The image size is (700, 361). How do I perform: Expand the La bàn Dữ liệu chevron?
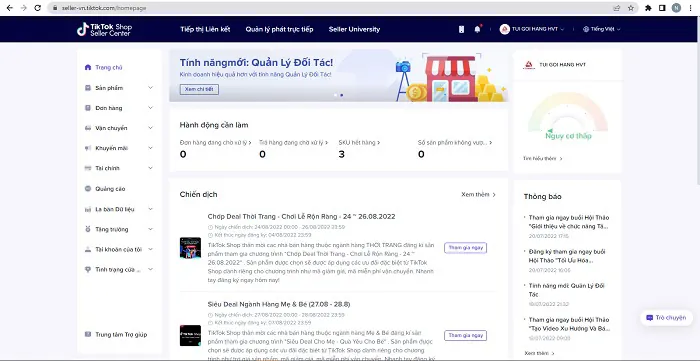[150, 209]
